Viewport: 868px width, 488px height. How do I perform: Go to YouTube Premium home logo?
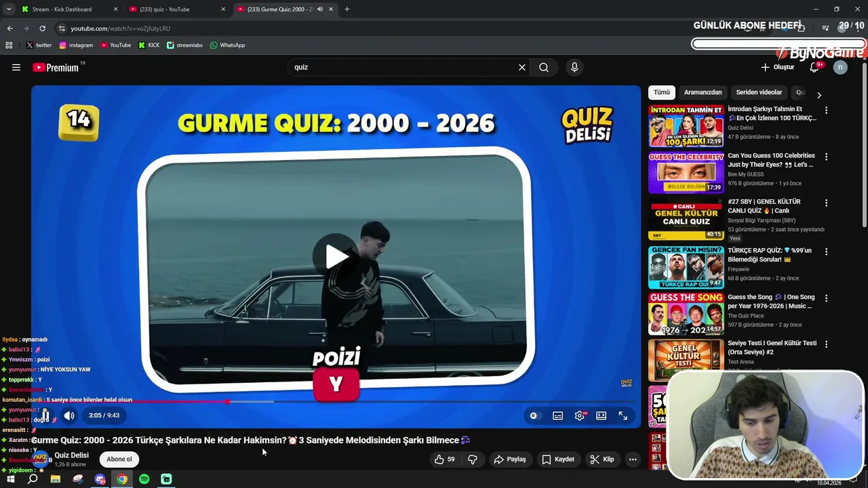coord(55,67)
